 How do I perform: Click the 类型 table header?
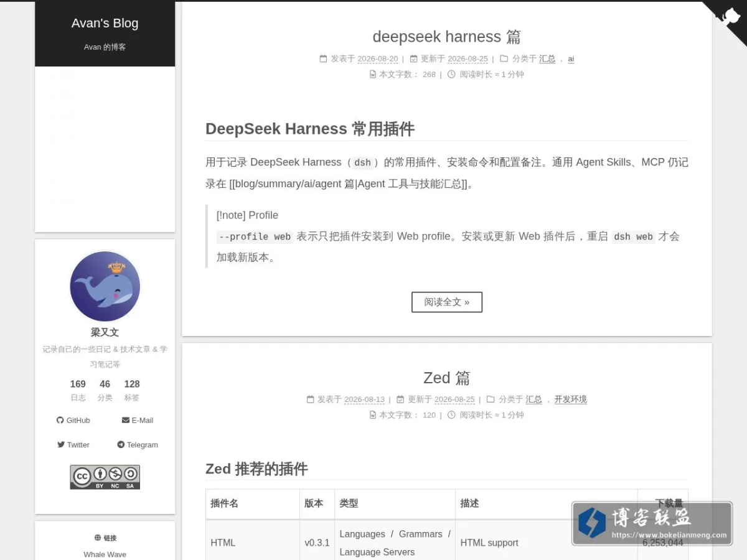[395, 503]
